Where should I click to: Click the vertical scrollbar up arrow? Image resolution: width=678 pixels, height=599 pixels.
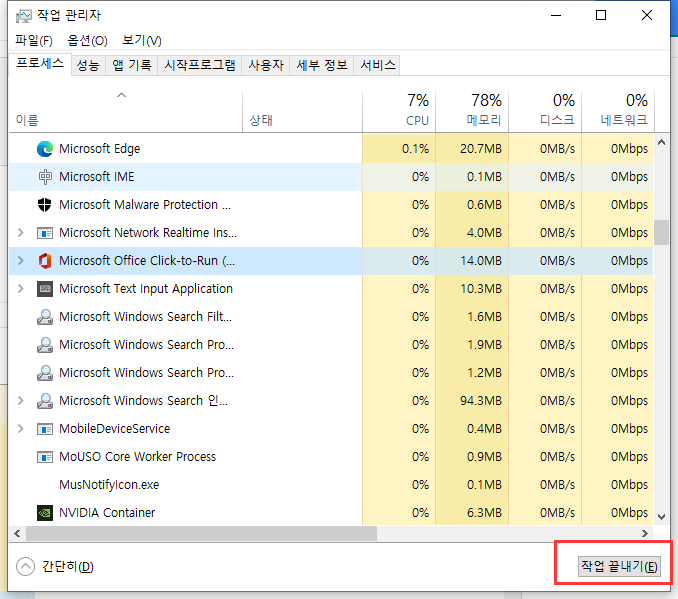661,142
